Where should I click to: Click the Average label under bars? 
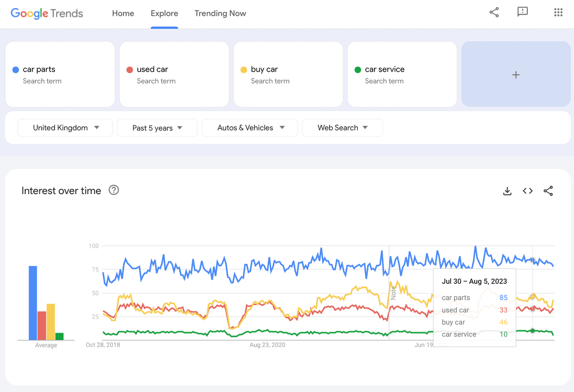(x=46, y=345)
